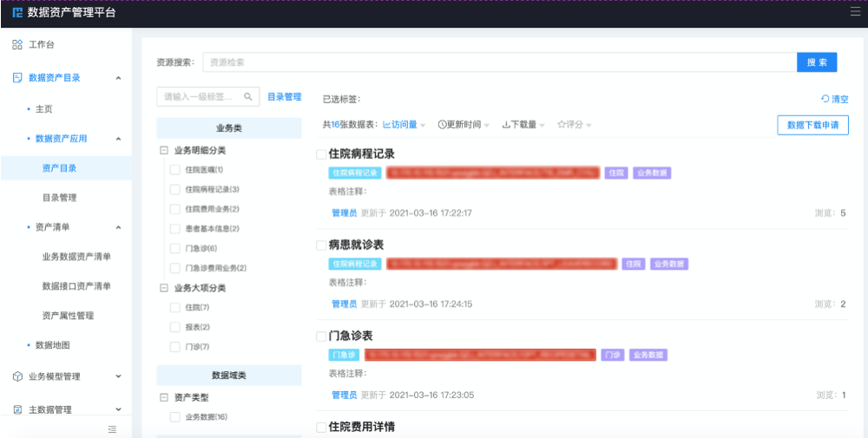Check the 门急诊表 checkbox
Viewport: 868px width, 438px height.
321,337
